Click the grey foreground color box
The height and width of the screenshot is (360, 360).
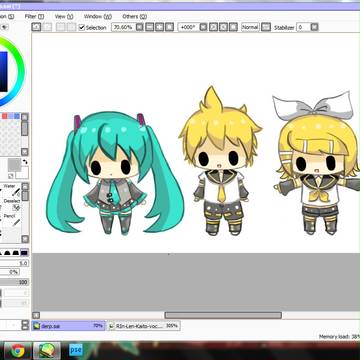(x=14, y=165)
